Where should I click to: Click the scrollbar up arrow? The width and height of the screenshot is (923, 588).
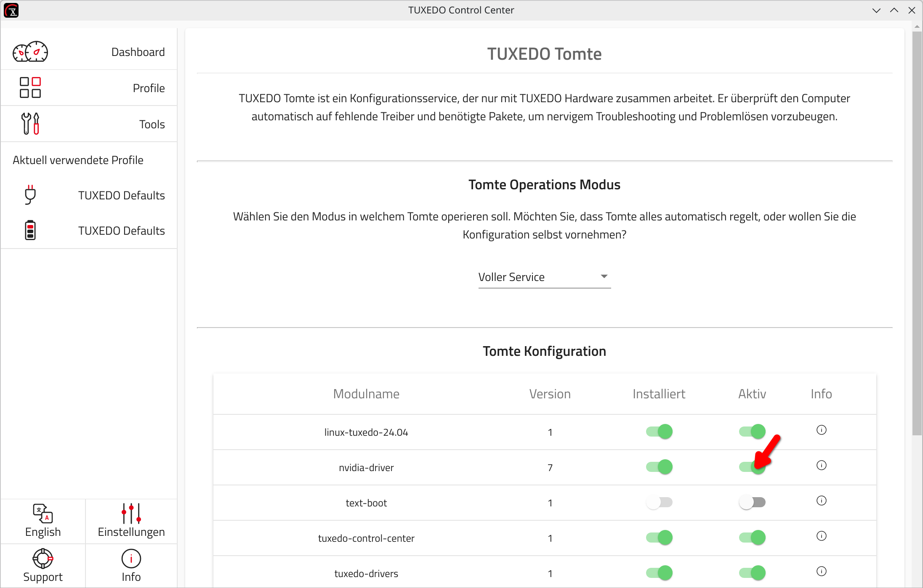(x=917, y=26)
